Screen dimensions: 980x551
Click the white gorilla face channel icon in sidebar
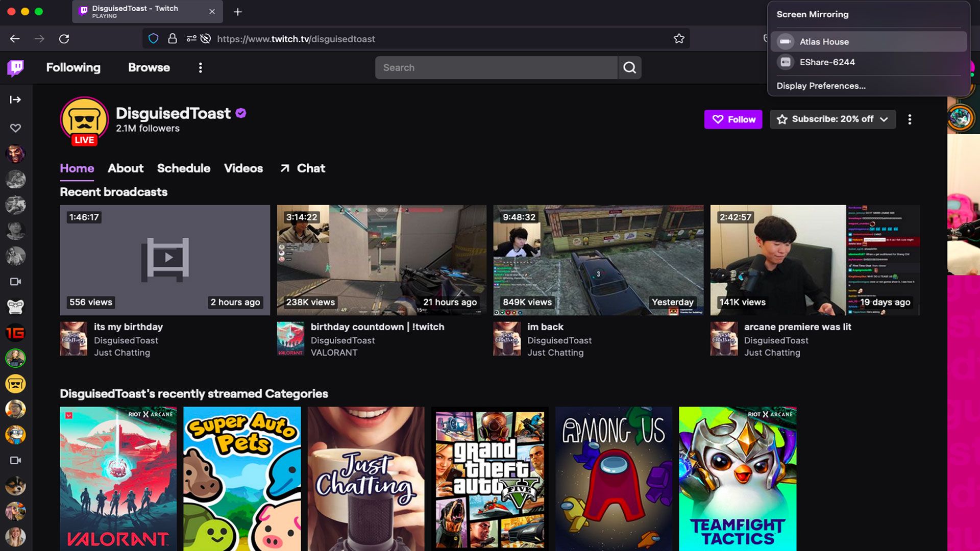pos(15,307)
